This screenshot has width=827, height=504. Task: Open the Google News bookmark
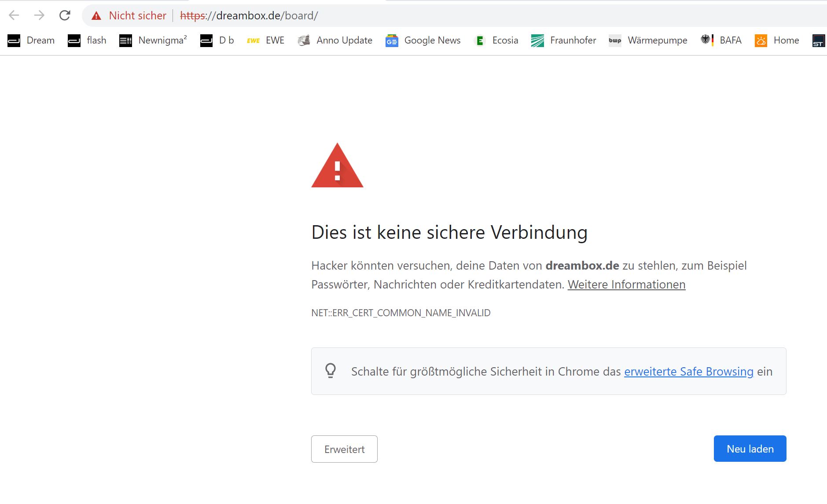point(423,40)
